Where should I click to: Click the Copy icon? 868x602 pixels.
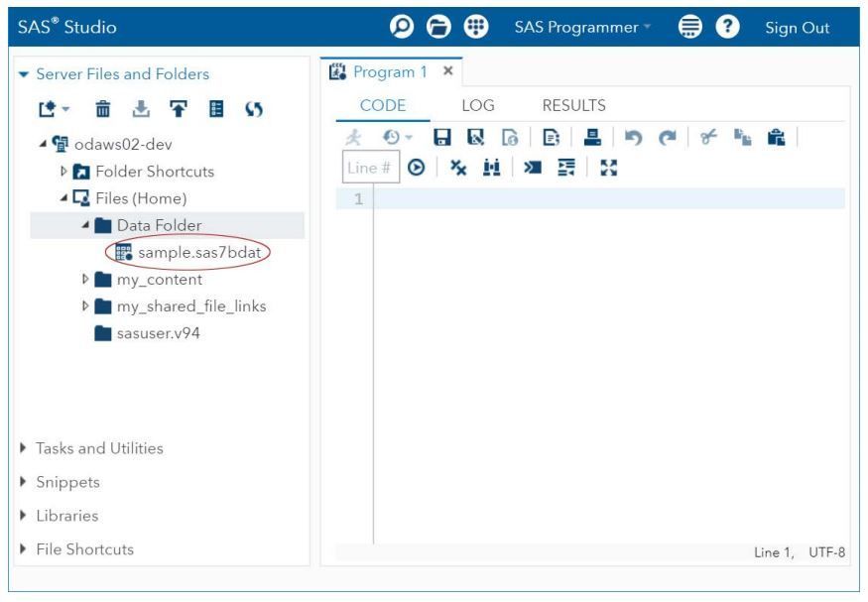click(x=742, y=137)
